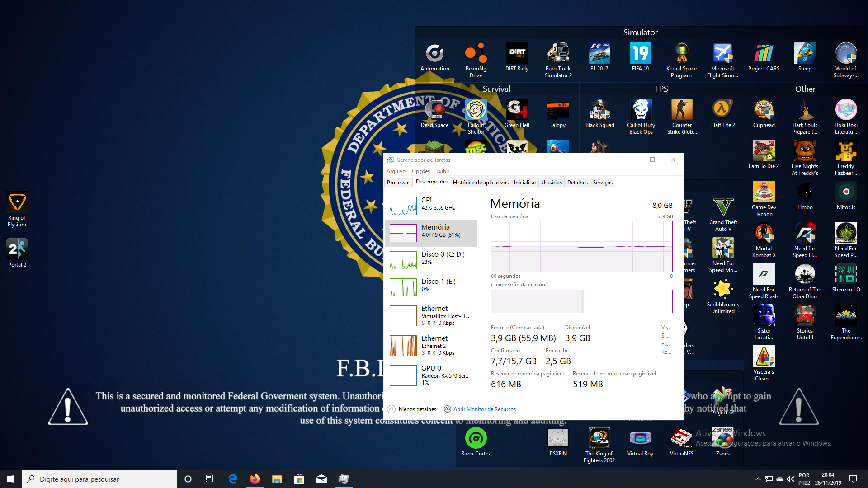Launch Microsoft Flight Simulator icon

click(722, 61)
